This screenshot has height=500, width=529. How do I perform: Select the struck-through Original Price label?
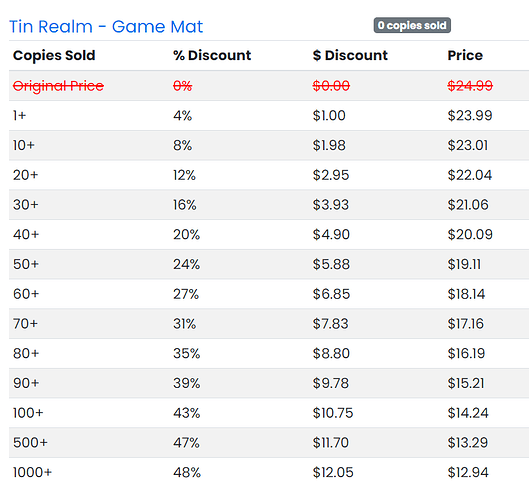tap(58, 86)
